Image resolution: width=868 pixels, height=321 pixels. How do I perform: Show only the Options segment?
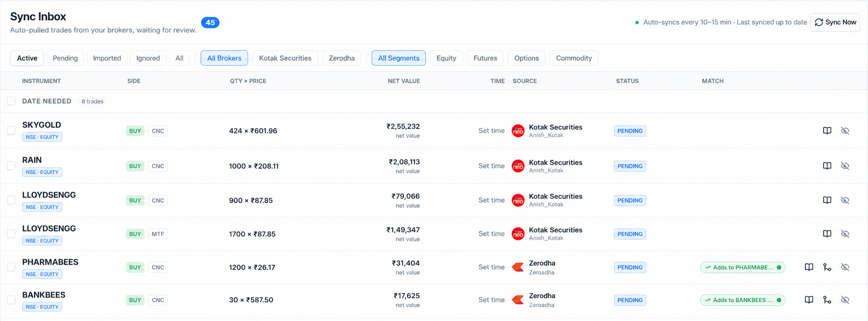coord(526,58)
